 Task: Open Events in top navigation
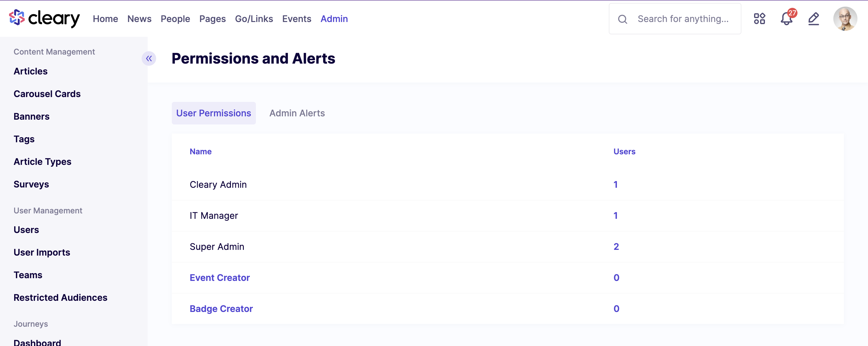point(297,19)
